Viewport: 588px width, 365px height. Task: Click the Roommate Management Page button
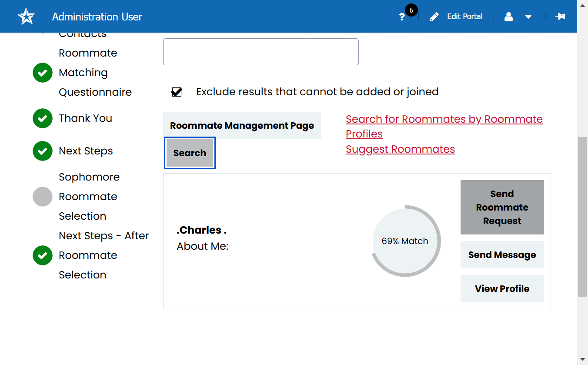click(x=242, y=126)
